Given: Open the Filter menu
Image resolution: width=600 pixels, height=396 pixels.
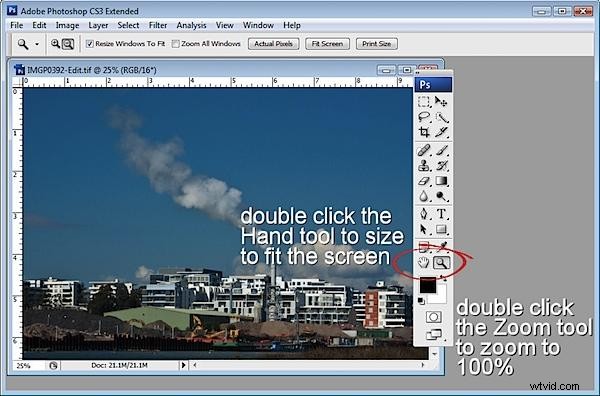Looking at the screenshot, I should [158, 25].
